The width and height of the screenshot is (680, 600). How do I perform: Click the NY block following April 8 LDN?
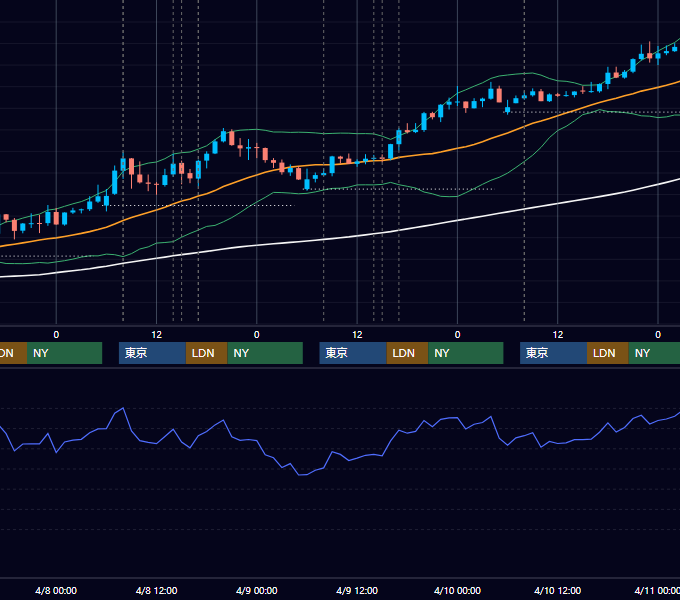click(x=265, y=353)
